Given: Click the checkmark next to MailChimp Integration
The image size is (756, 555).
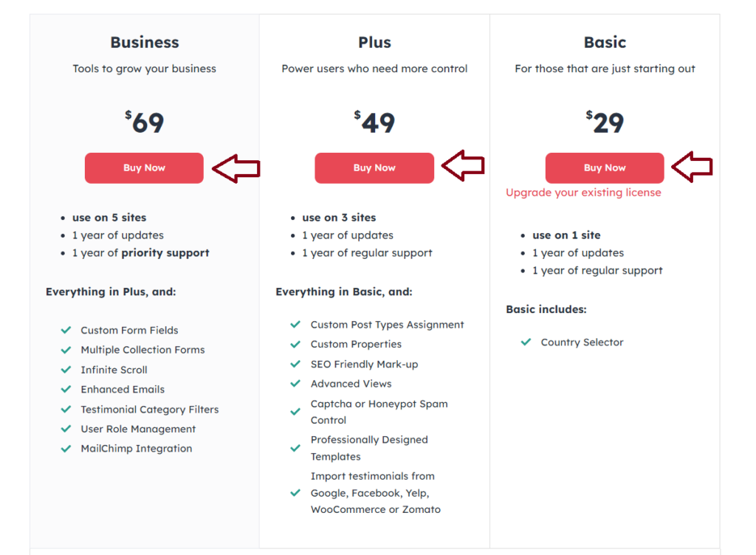Looking at the screenshot, I should pos(66,449).
